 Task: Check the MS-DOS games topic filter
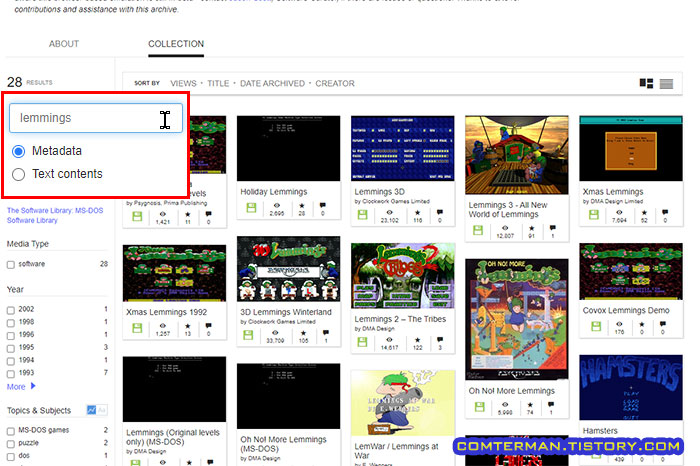(x=11, y=431)
